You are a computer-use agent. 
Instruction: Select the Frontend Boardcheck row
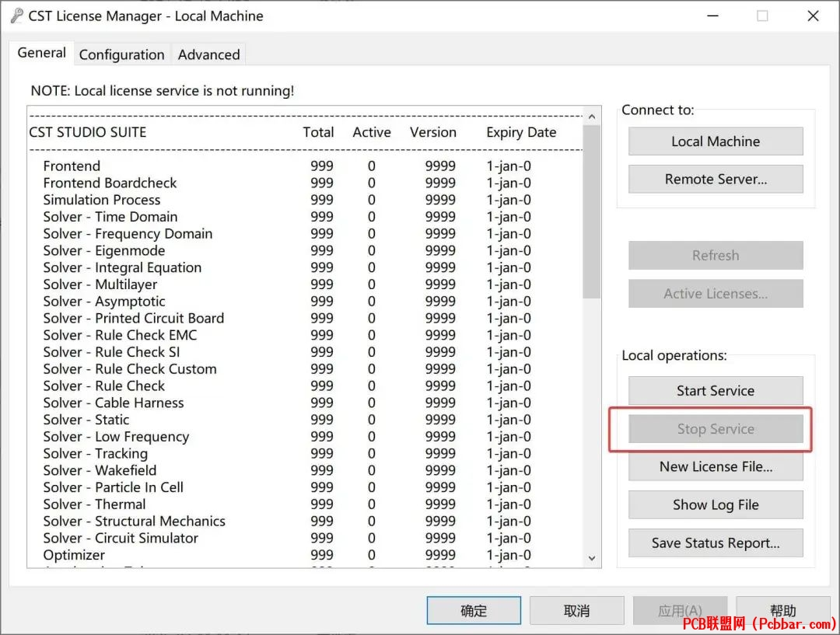[287, 183]
